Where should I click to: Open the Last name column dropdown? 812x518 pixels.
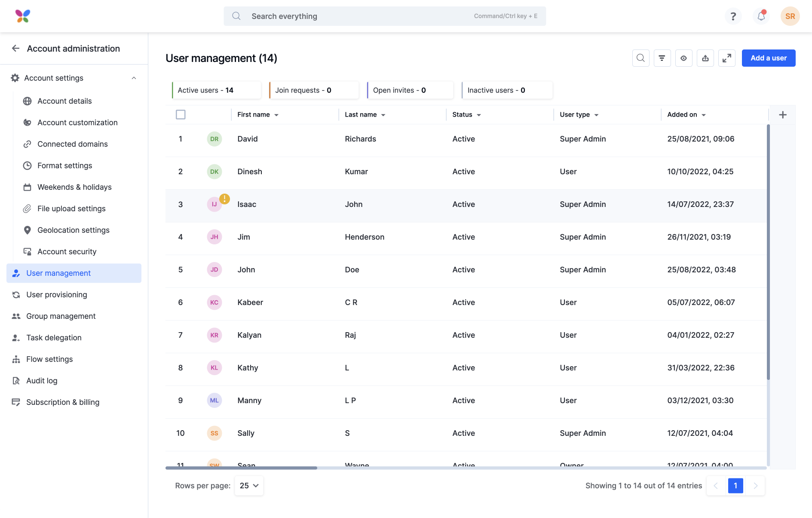(383, 115)
